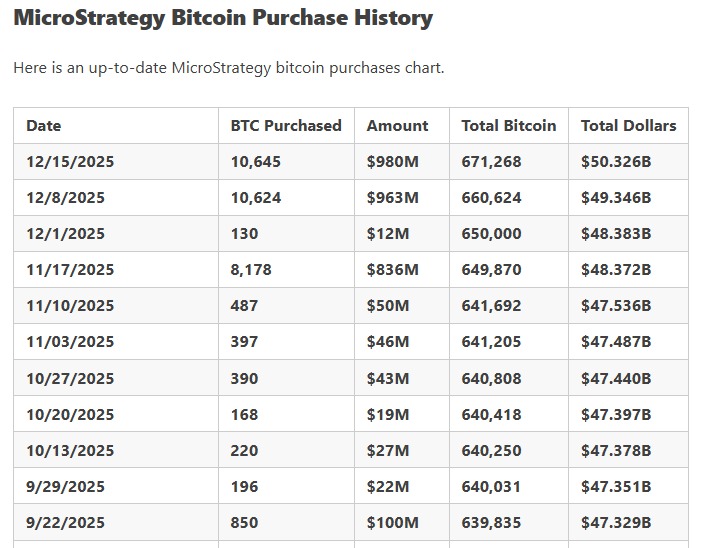Screen dimensions: 702x548
Task: Select the BTC Purchased column header
Action: 286,126
